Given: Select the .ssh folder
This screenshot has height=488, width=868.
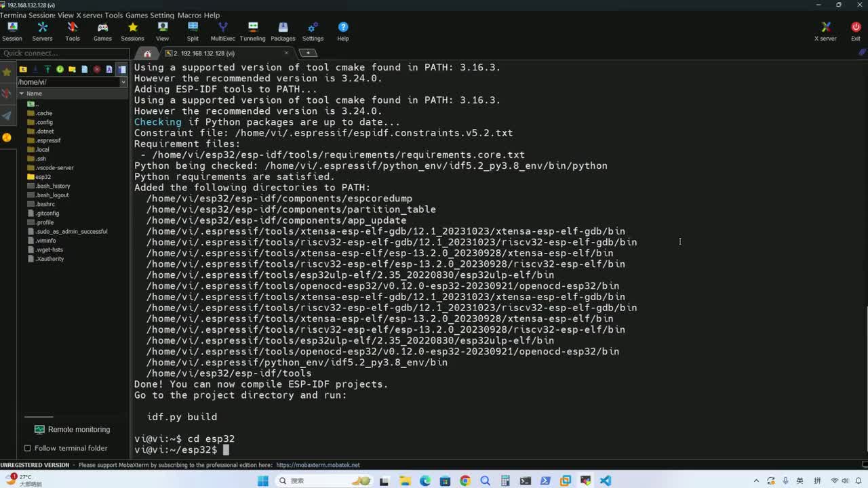Looking at the screenshot, I should coord(37,159).
